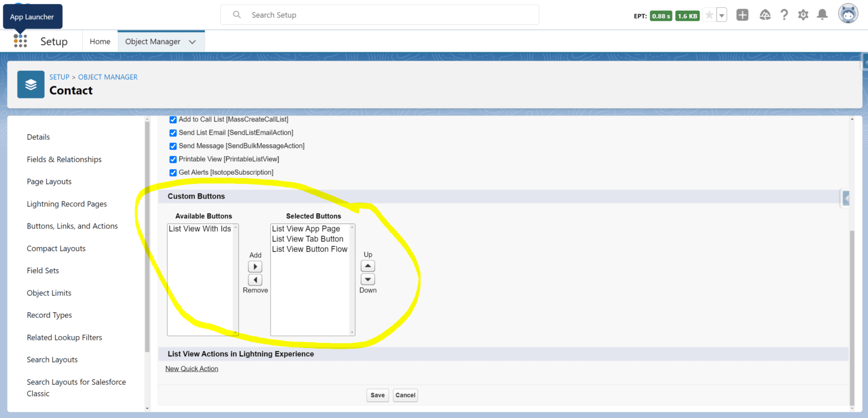Click the cloud icon in the header
The width and height of the screenshot is (868, 418).
click(x=765, y=15)
